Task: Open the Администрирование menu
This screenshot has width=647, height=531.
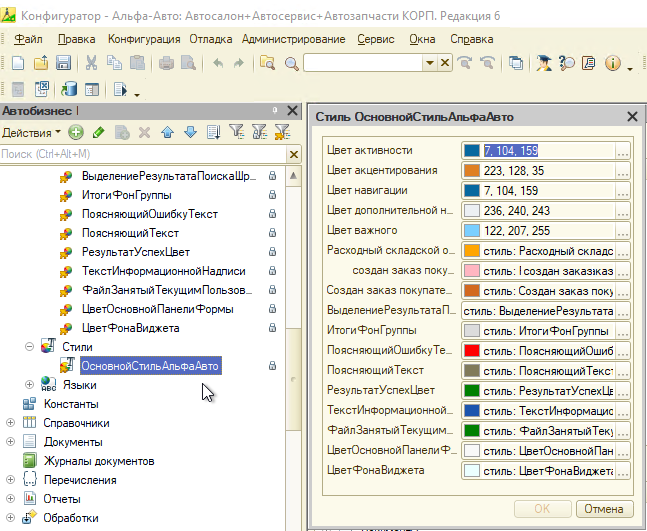Action: (293, 39)
